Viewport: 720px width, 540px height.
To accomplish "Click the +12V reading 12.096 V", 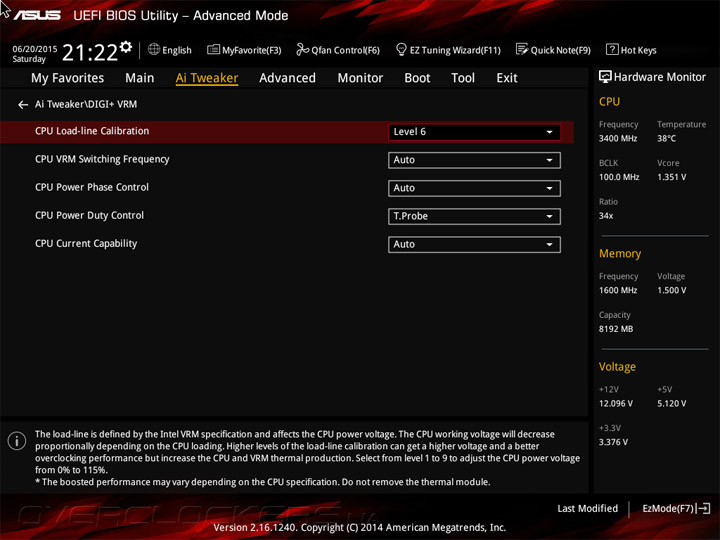I will pos(615,403).
